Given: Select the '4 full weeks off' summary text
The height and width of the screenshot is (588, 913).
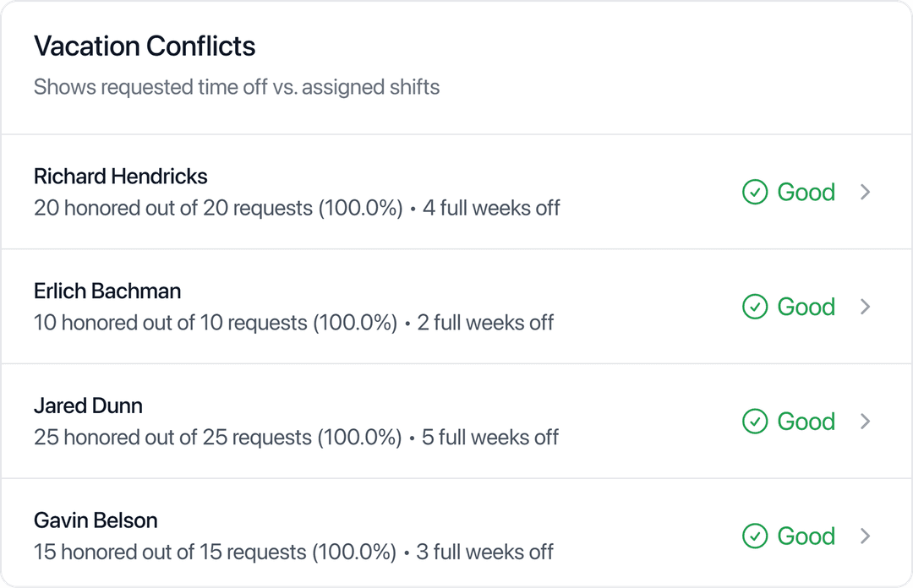Looking at the screenshot, I should [x=491, y=208].
